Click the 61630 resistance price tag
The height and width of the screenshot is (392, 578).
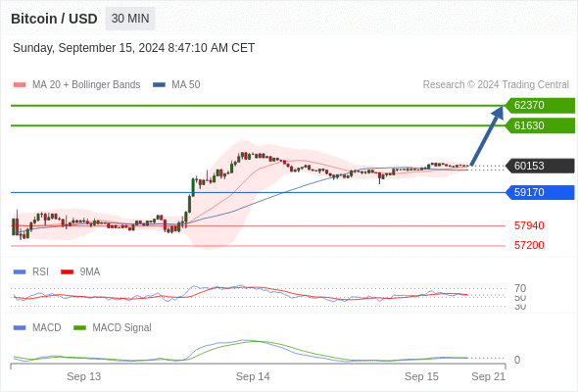click(x=540, y=125)
